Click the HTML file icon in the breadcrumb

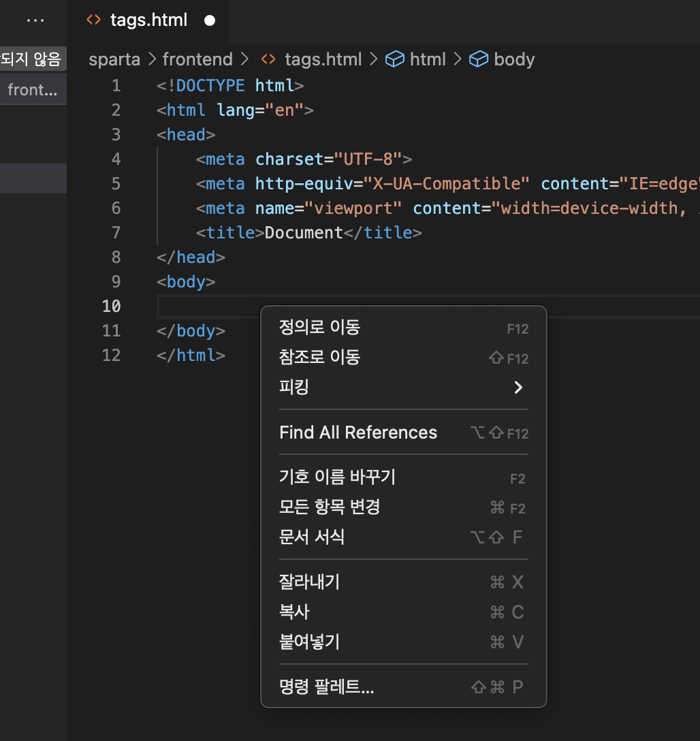268,59
